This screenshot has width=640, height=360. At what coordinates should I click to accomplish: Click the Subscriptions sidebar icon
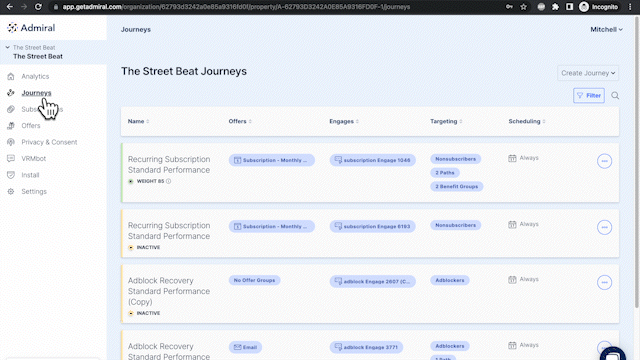pos(11,109)
